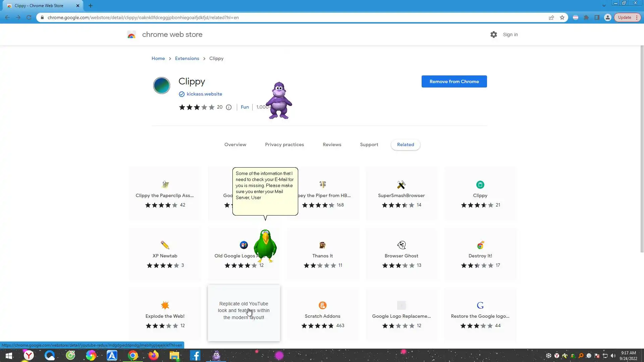
Task: Switch to the Reviews tab
Action: pyautogui.click(x=332, y=144)
